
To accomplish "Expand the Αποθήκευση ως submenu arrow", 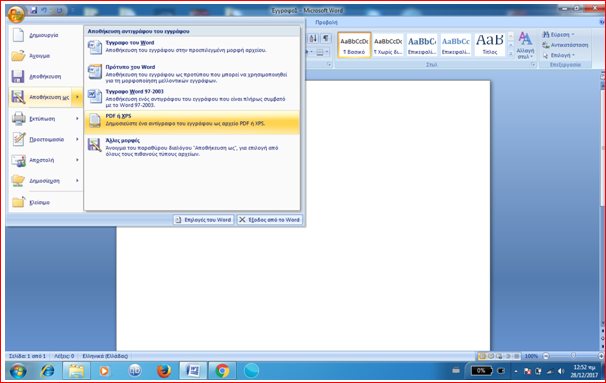I will [77, 97].
